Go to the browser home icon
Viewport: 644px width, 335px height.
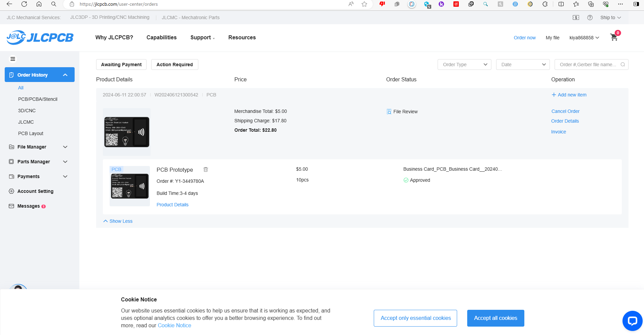[39, 4]
